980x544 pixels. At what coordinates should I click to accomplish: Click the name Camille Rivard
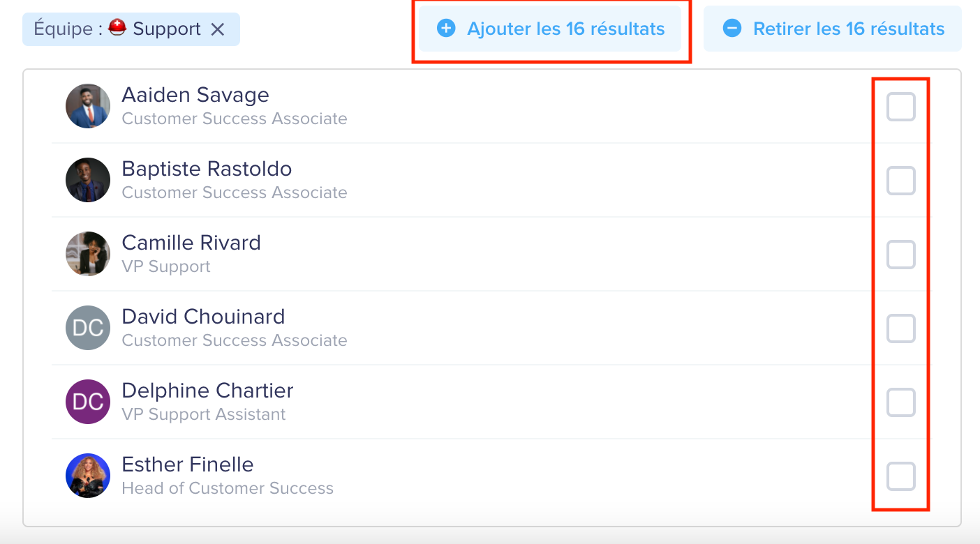click(191, 243)
